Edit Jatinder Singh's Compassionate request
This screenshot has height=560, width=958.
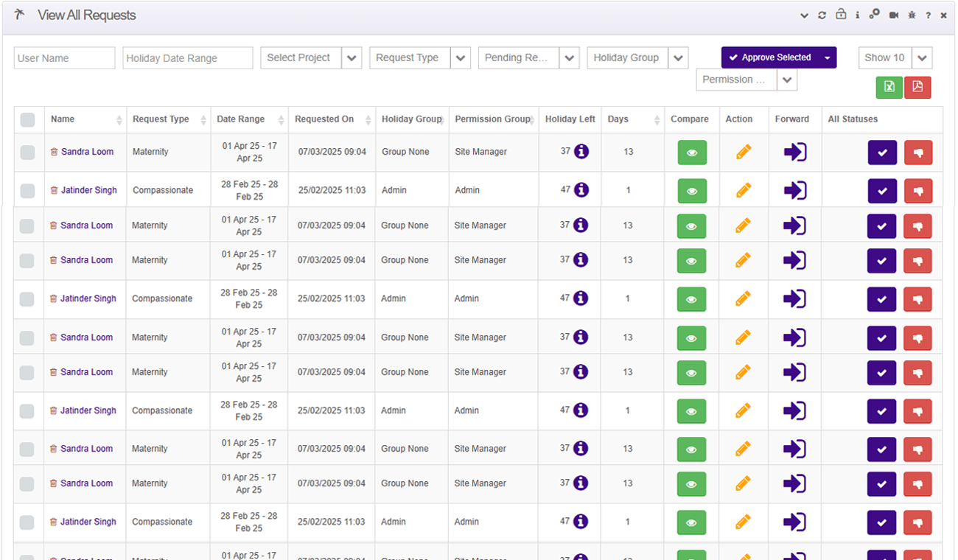pos(744,190)
